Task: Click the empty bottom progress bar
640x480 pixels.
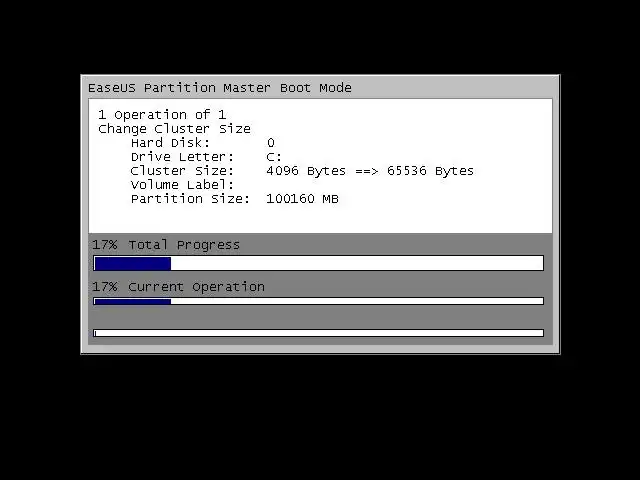Action: click(318, 333)
